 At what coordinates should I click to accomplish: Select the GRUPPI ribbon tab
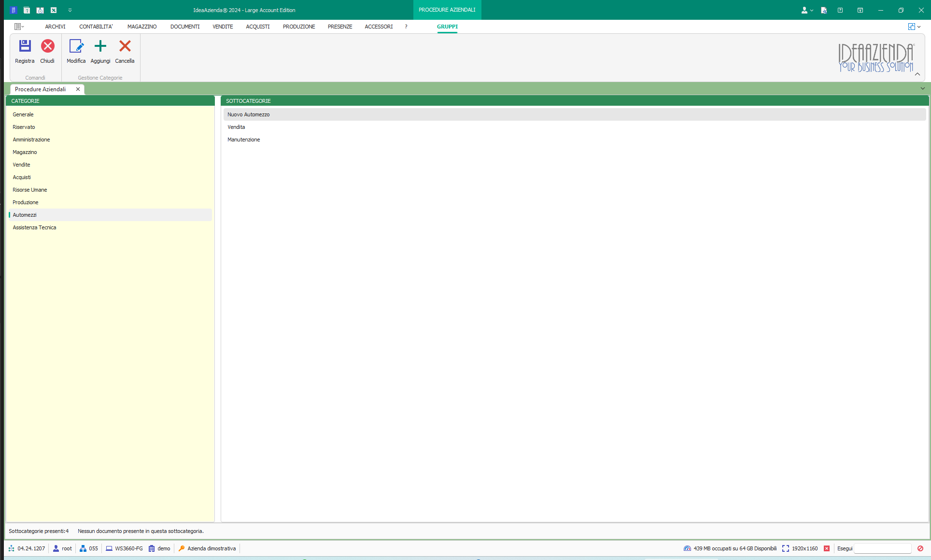click(x=447, y=27)
